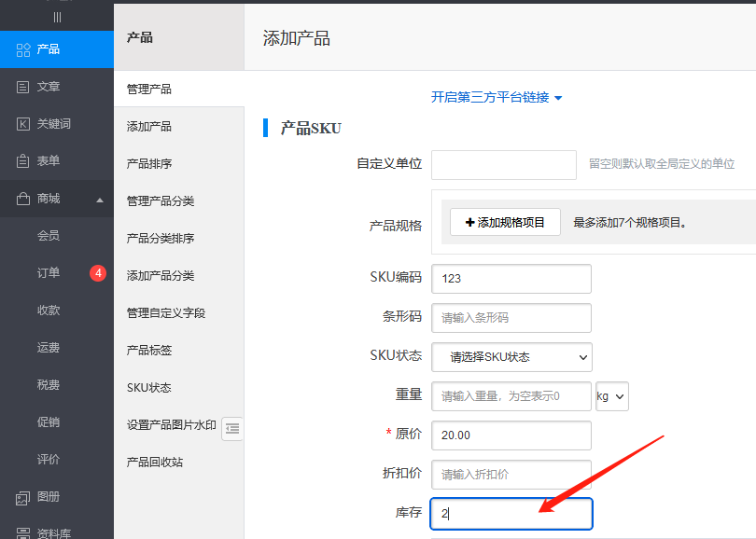Focus the 条形码 input field
The image size is (756, 539).
click(x=511, y=318)
